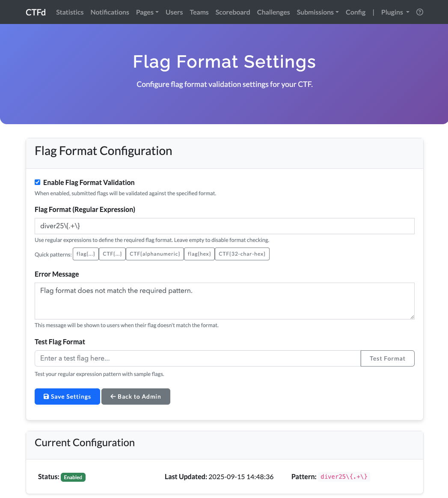This screenshot has width=448, height=498.
Task: Click the Flag Format Settings heading
Action: [224, 61]
